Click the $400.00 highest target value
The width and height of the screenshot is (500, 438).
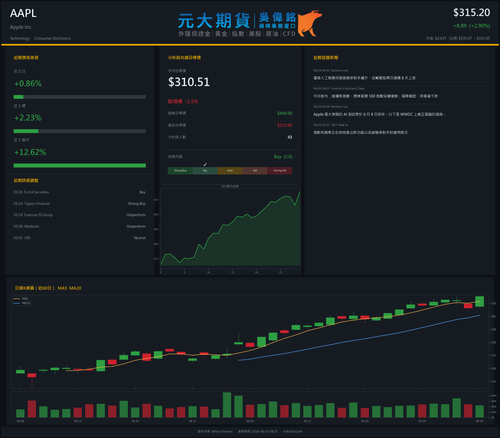point(285,113)
